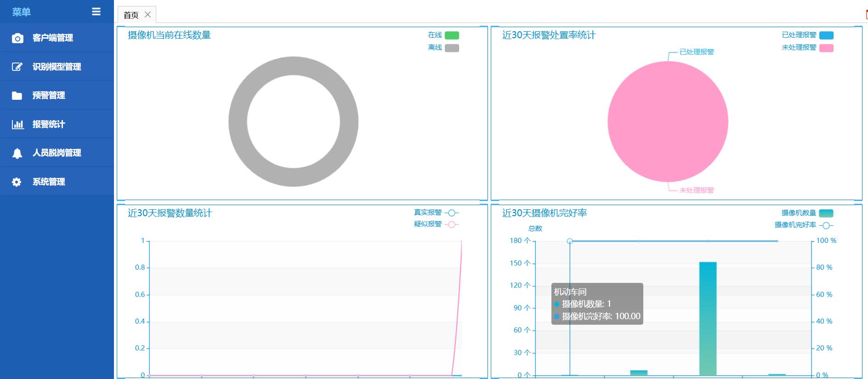
Task: Click the folder icon beside 预警管理
Action: 17,96
